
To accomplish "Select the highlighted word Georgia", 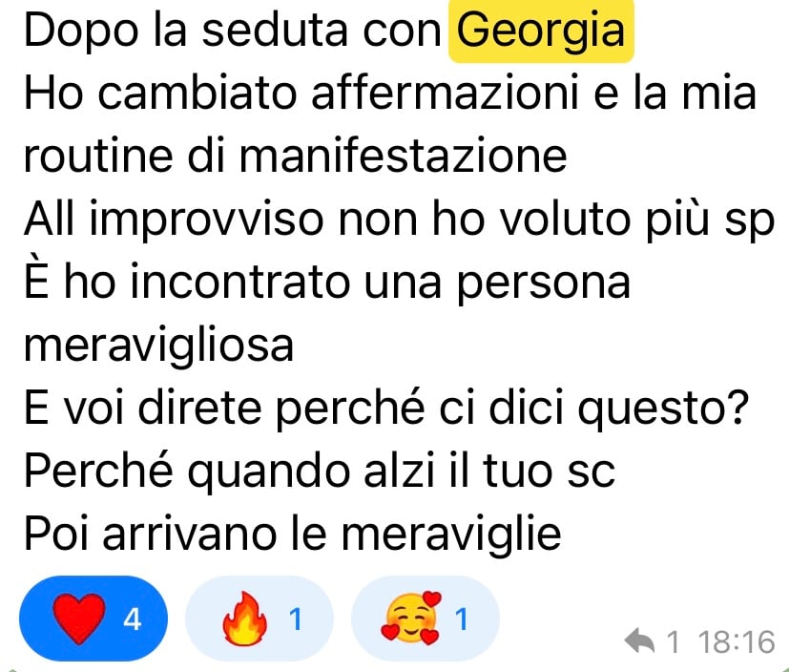I will (x=541, y=31).
